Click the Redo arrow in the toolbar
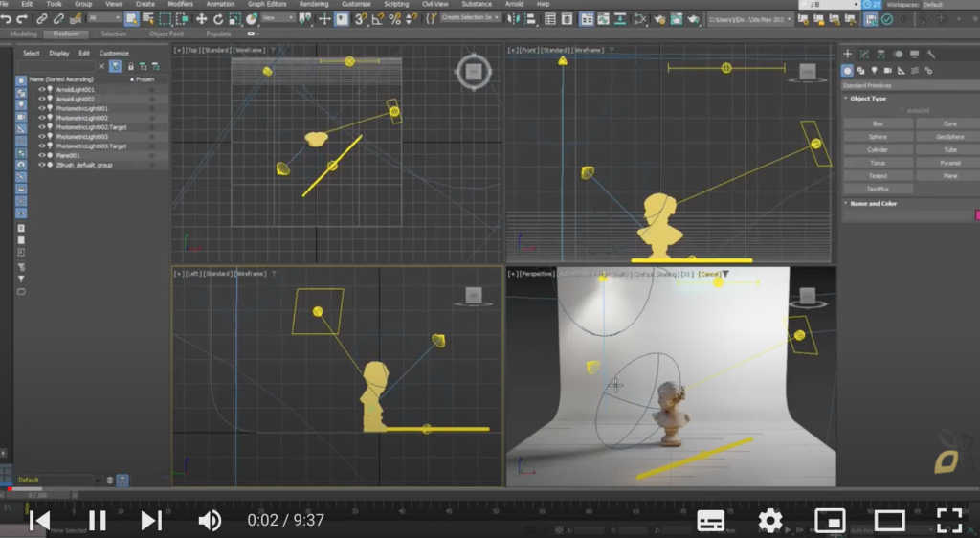Viewport: 980px width, 538px height. [22, 19]
